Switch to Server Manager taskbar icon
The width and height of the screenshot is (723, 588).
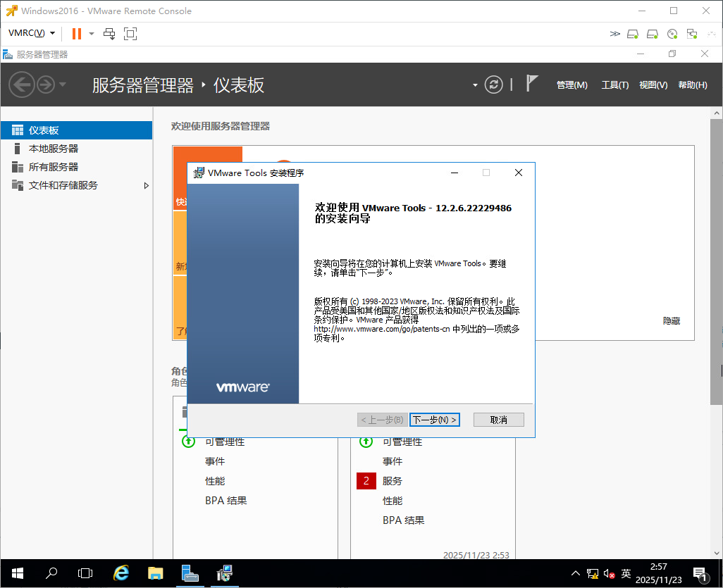tap(190, 573)
